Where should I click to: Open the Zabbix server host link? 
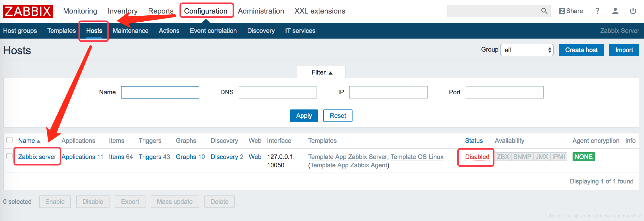(x=37, y=157)
